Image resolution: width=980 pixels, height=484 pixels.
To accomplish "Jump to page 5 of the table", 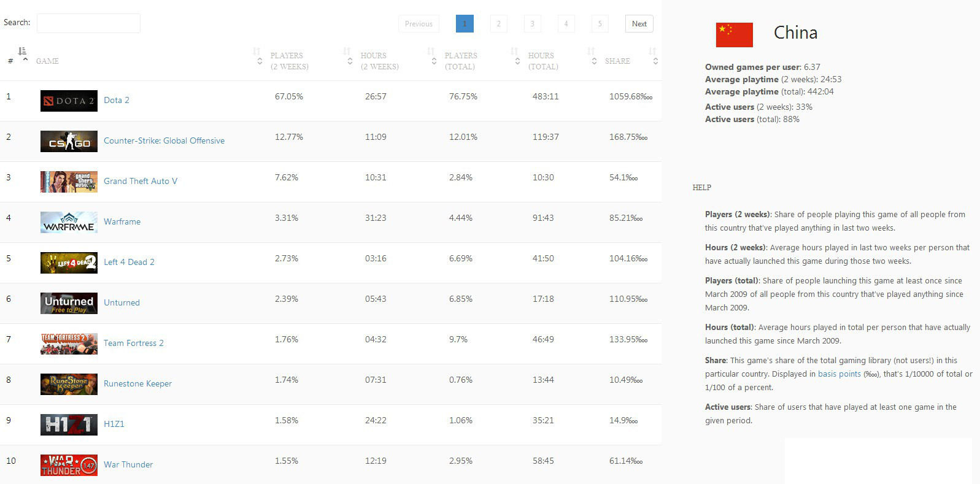I will (x=600, y=24).
